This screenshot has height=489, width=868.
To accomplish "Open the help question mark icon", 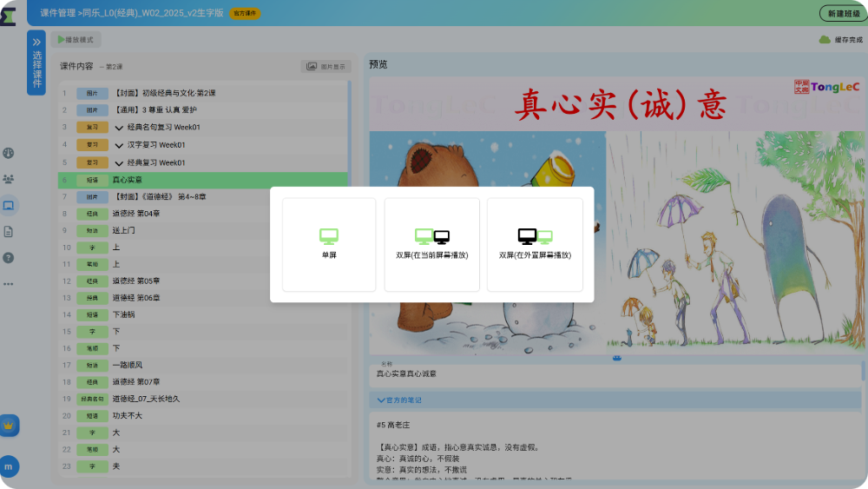I will [x=9, y=257].
